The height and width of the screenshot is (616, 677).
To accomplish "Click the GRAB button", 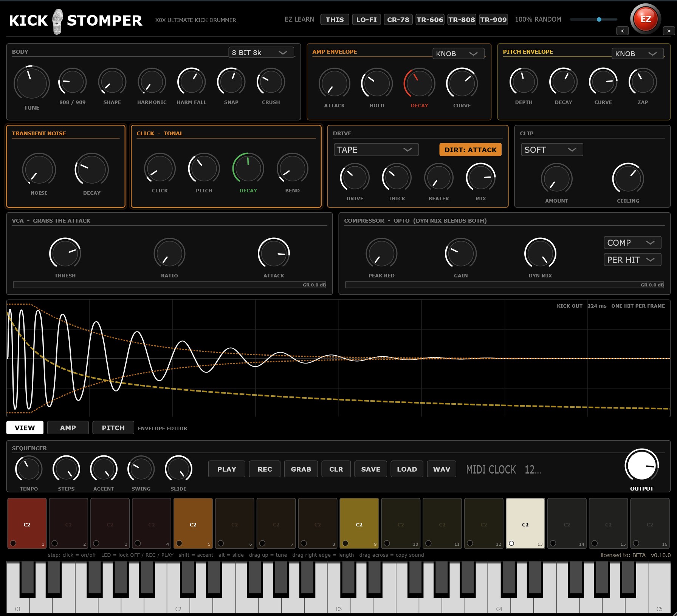I will pyautogui.click(x=301, y=469).
